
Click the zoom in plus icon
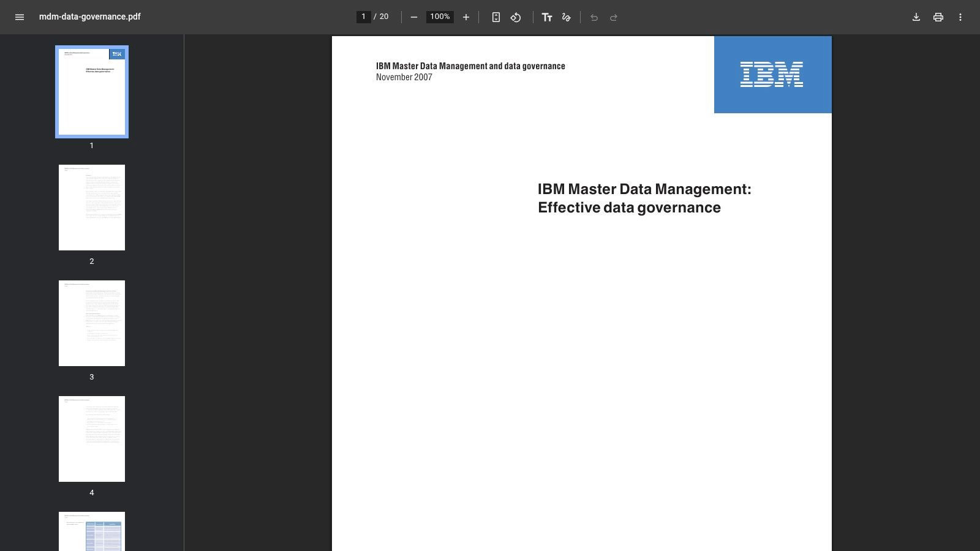(x=466, y=17)
